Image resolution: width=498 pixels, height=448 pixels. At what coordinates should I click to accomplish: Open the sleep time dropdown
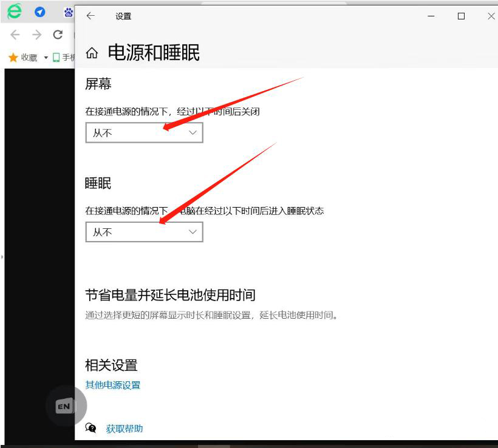pyautogui.click(x=144, y=232)
